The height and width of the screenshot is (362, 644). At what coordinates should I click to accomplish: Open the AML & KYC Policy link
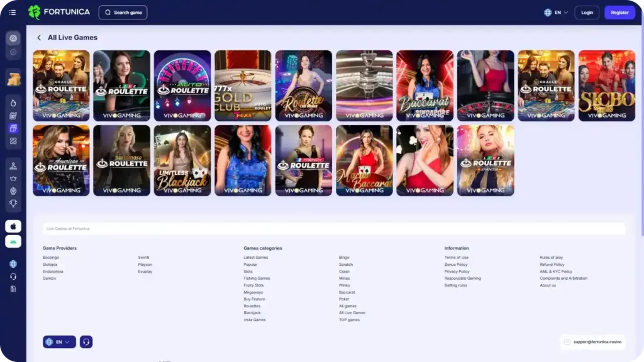click(556, 271)
